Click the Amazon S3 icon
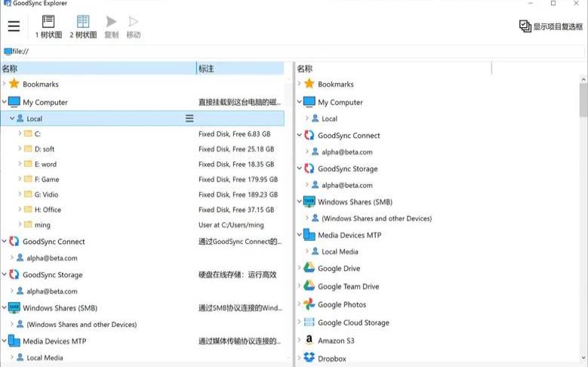 (309, 340)
